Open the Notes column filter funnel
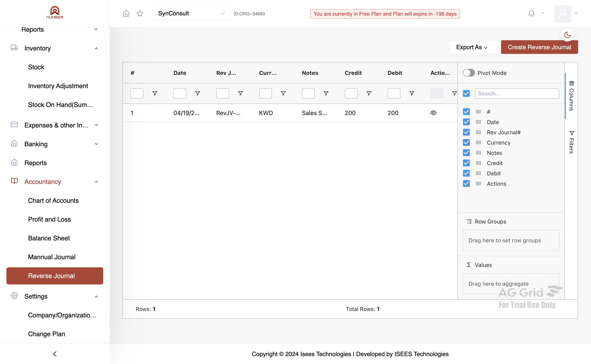This screenshot has height=364, width=591. [326, 93]
